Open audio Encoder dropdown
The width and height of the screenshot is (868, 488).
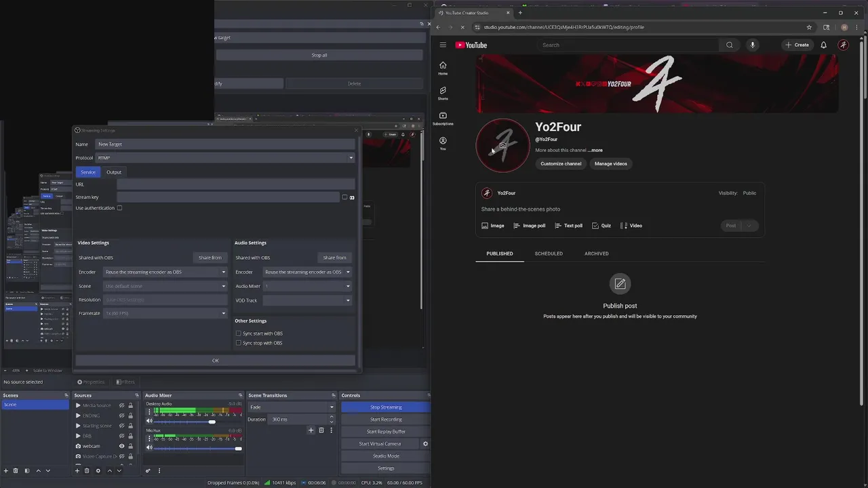coord(307,272)
